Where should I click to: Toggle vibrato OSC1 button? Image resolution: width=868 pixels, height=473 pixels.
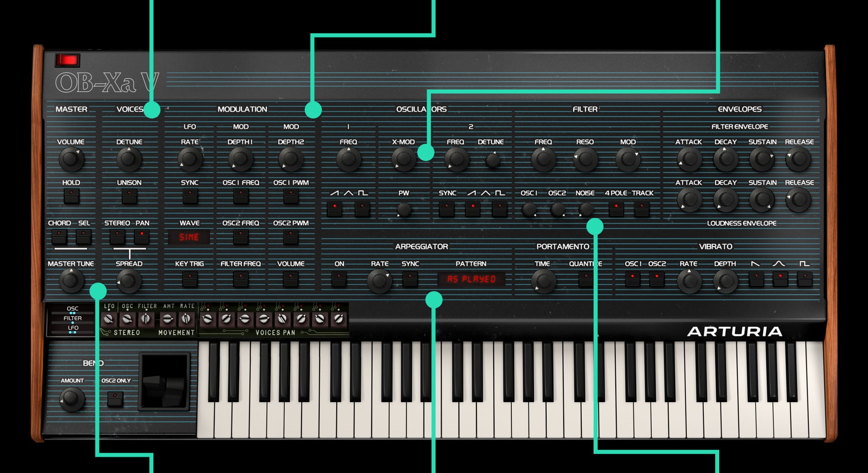click(x=632, y=279)
